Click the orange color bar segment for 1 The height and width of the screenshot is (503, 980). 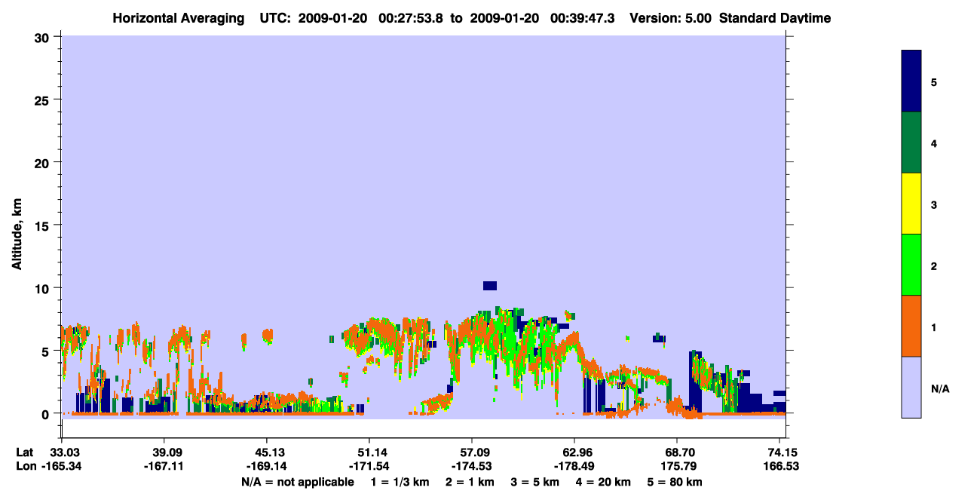911,326
